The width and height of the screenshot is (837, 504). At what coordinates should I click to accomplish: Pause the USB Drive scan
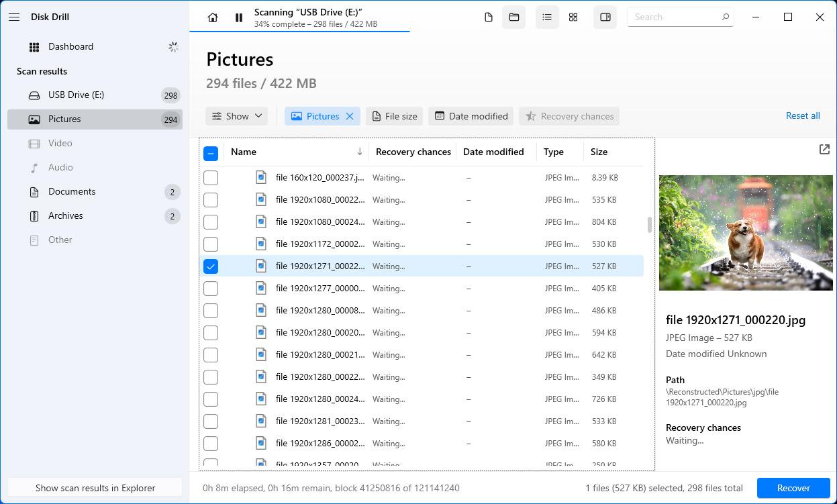pos(238,17)
